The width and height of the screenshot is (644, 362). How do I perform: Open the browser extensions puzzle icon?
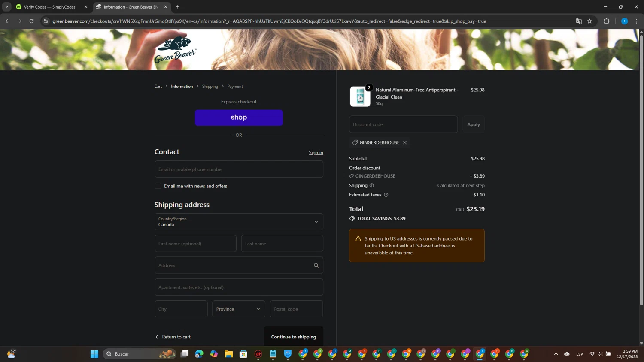point(607,21)
